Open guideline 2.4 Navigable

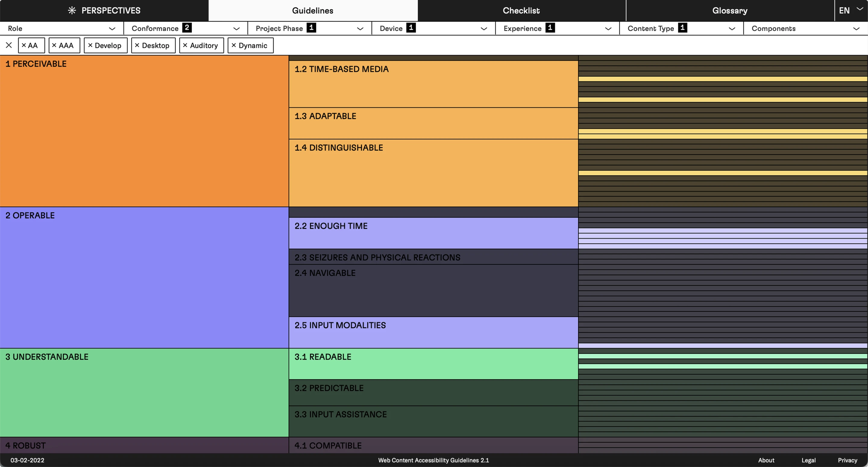tap(433, 291)
